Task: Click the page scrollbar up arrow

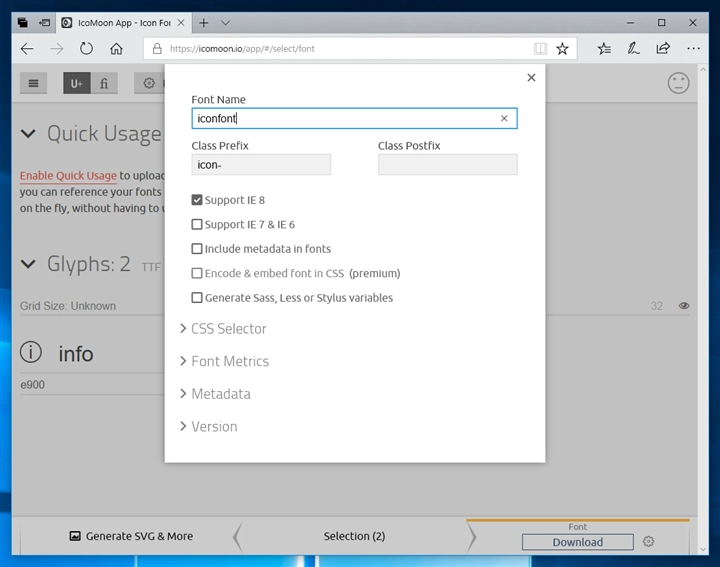Action: tap(703, 69)
